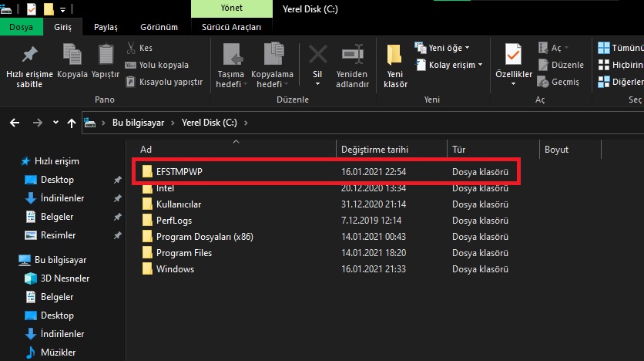Click the Özellikler properties icon
The image size is (644, 361).
[513, 55]
